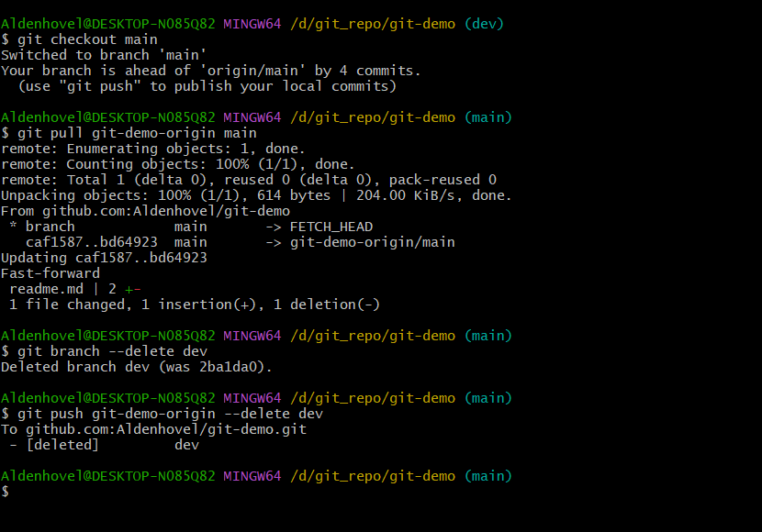Click the final empty '$' prompt
This screenshot has width=762, height=532.
point(6,492)
